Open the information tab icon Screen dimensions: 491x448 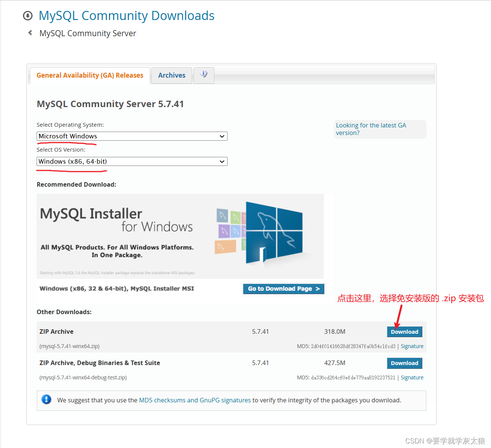(x=204, y=75)
